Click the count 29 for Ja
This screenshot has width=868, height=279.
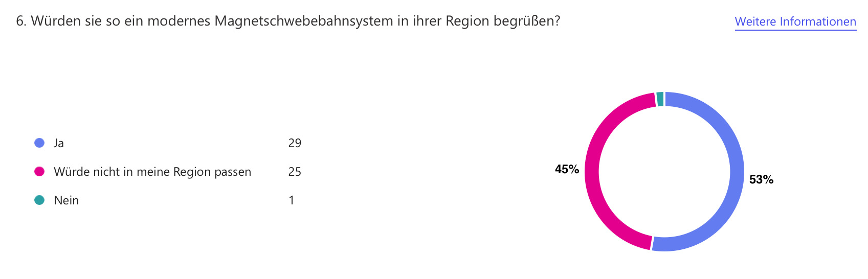pyautogui.click(x=295, y=143)
